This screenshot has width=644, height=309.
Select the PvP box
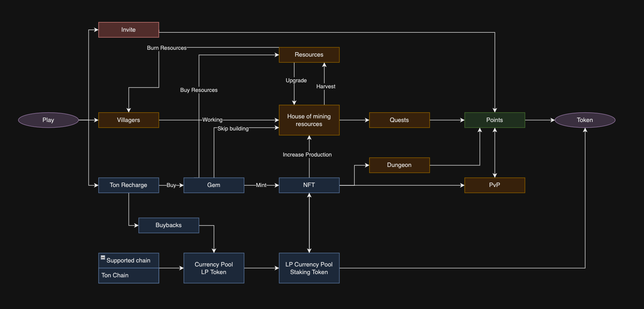(494, 185)
